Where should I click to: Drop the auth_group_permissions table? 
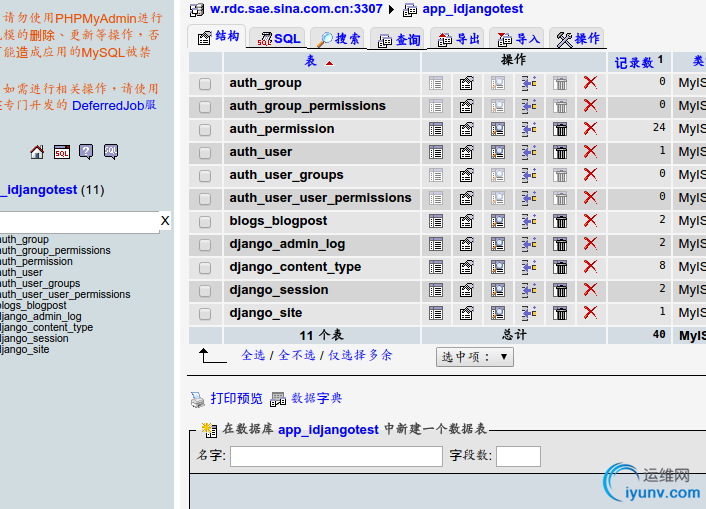click(590, 106)
